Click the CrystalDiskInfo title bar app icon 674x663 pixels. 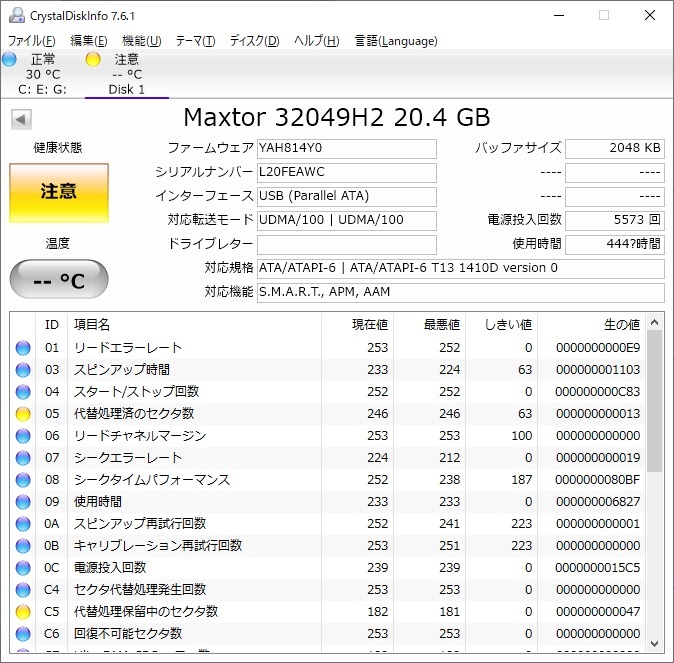pos(17,15)
